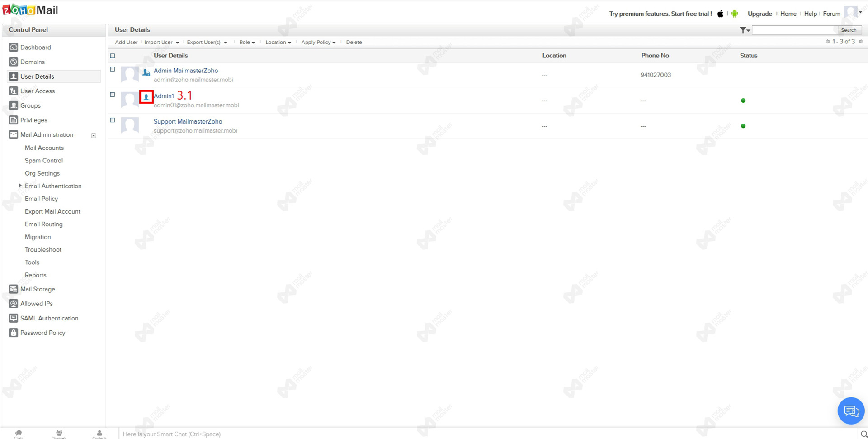Open the Import User dropdown
Screen dimensions: 868x439
[162, 43]
